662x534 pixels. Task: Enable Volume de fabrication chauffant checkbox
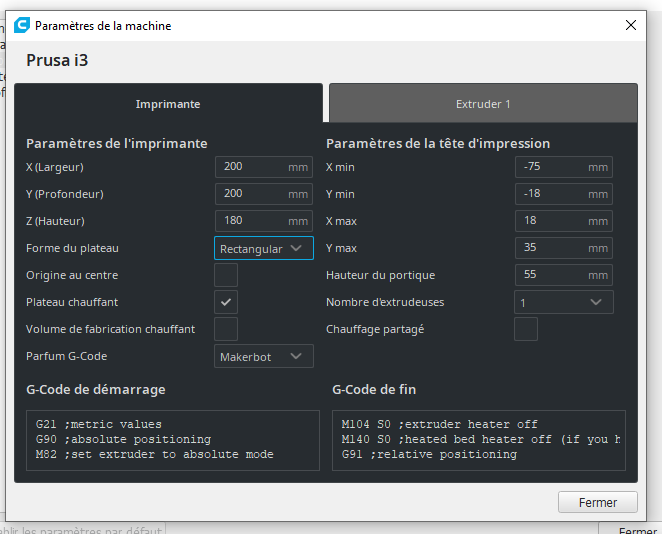226,329
